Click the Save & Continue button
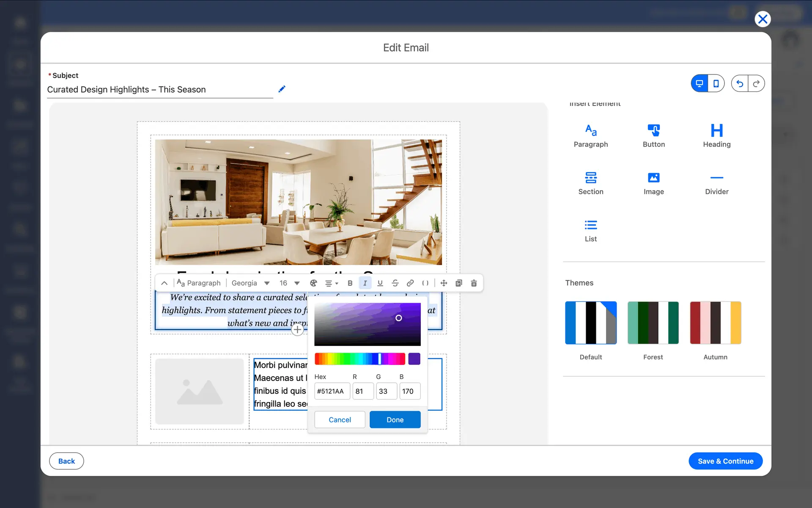The image size is (812, 508). (x=725, y=461)
